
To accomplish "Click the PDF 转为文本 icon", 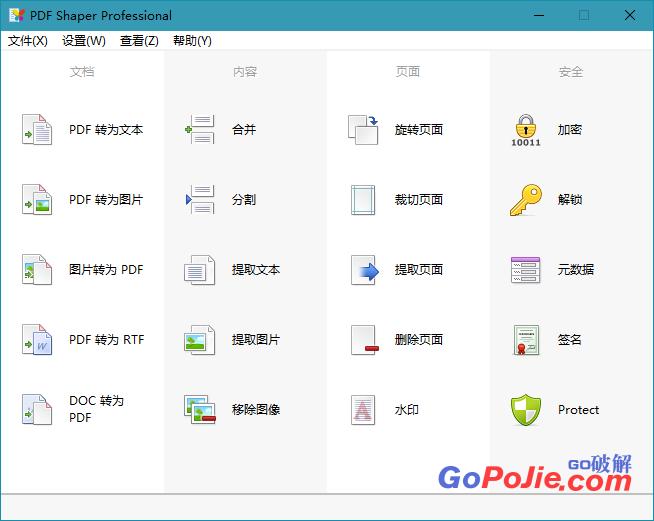I will (x=37, y=130).
